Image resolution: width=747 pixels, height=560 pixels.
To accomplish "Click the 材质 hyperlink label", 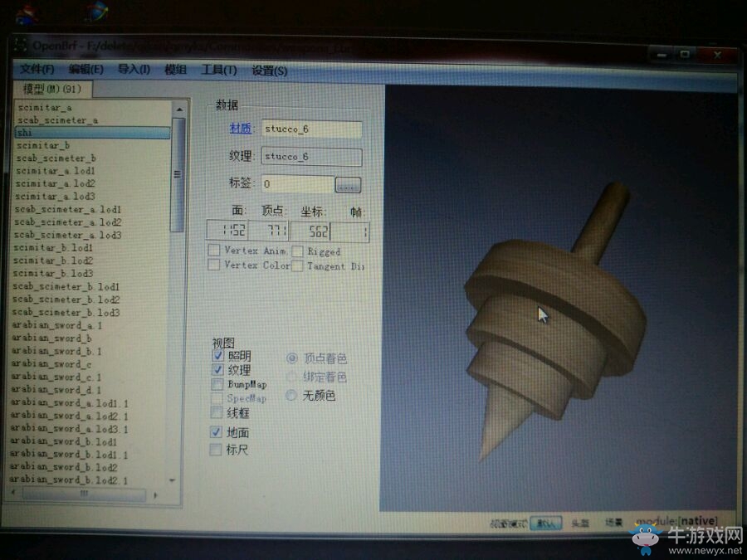I will point(241,128).
